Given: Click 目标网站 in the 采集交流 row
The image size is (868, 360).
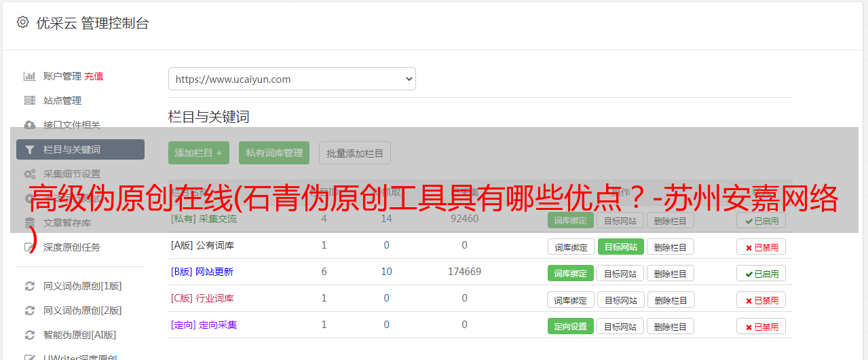Looking at the screenshot, I should click(620, 220).
